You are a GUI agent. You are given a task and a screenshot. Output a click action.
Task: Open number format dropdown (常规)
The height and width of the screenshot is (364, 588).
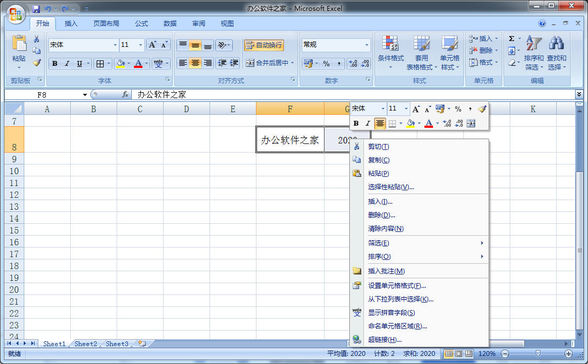click(367, 45)
